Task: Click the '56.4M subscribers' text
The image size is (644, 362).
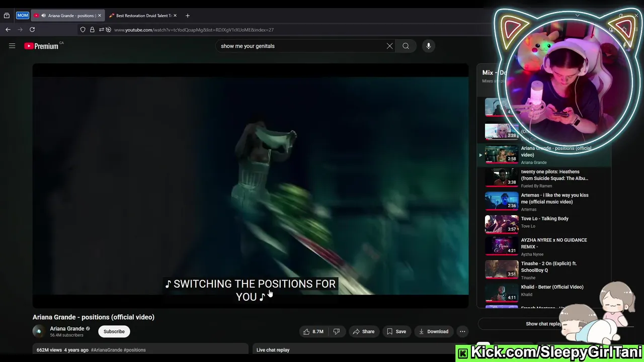Action: [x=66, y=335]
